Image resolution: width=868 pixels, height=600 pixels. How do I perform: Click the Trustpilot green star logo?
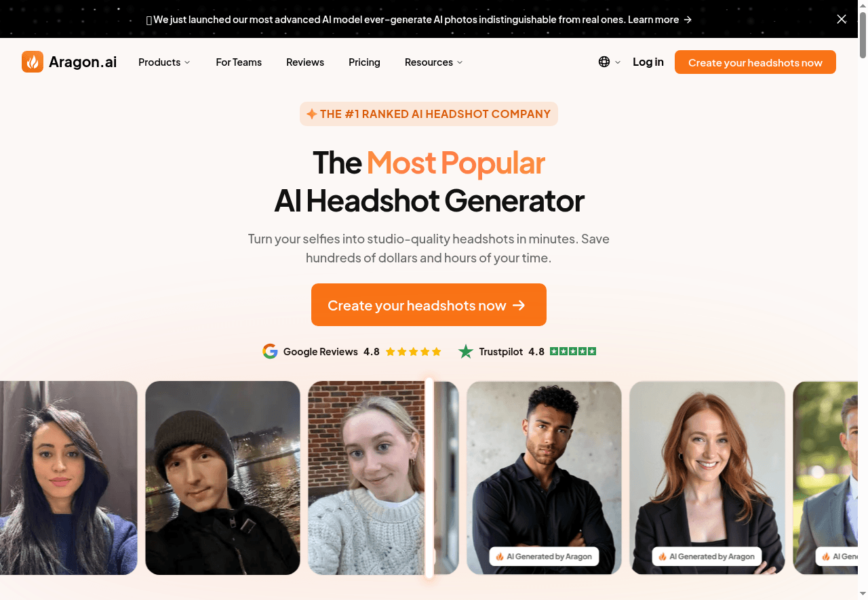[x=465, y=351]
